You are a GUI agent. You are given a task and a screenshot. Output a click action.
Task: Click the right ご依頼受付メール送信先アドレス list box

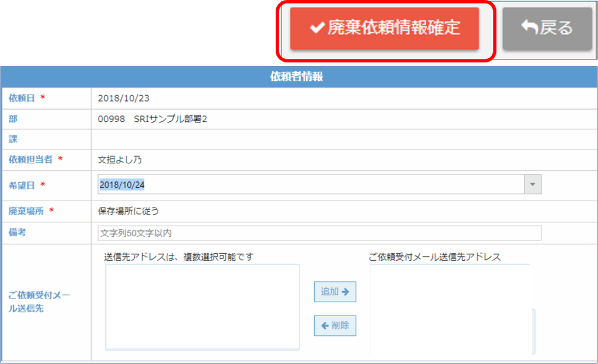[x=451, y=309]
